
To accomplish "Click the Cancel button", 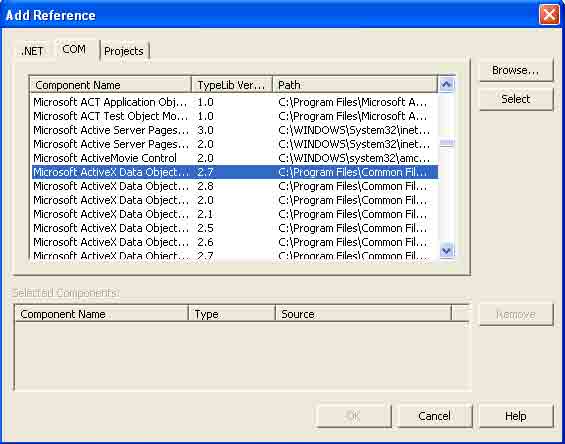I will tap(434, 416).
